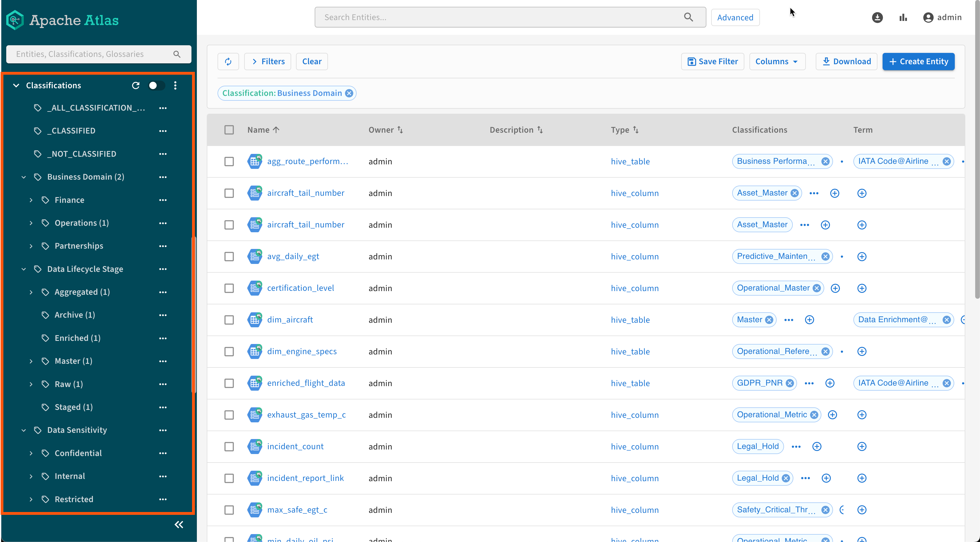Select checkbox for dim_engine_specs row
This screenshot has height=542, width=980.
tap(229, 352)
